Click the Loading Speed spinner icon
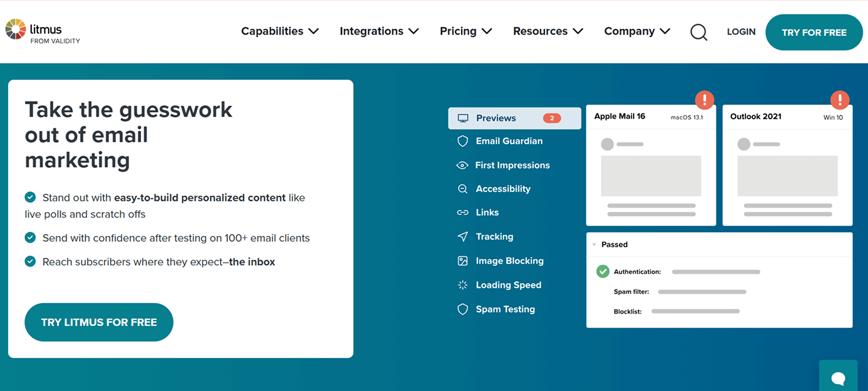 tap(462, 285)
